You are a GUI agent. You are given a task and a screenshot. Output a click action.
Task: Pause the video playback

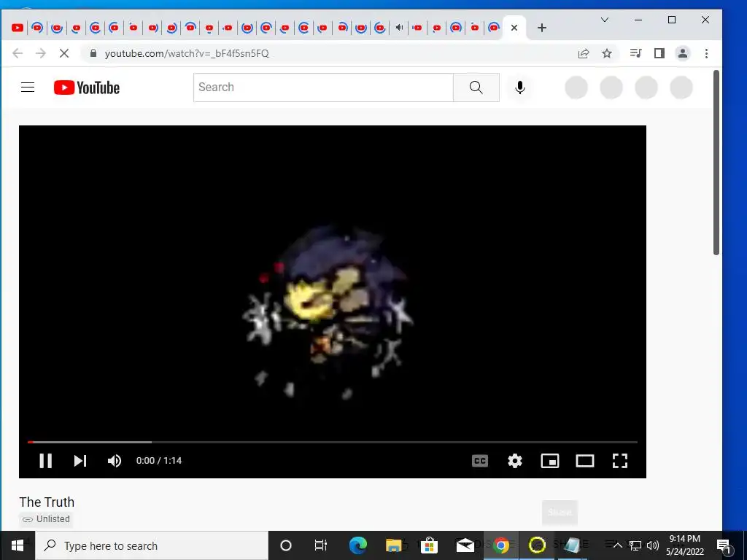[46, 461]
